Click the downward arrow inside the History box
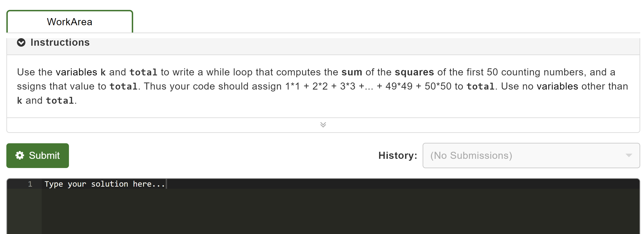The width and height of the screenshot is (644, 234). tap(629, 156)
